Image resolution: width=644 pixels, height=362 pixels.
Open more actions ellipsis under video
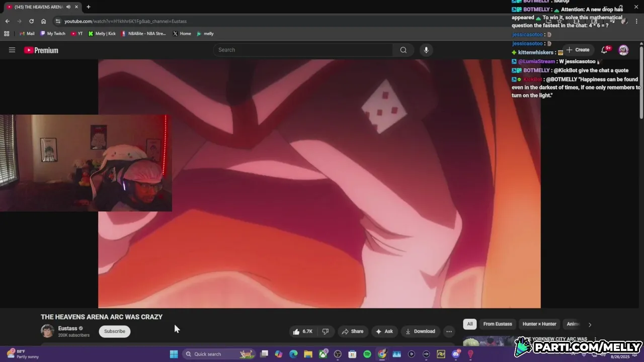(x=449, y=331)
